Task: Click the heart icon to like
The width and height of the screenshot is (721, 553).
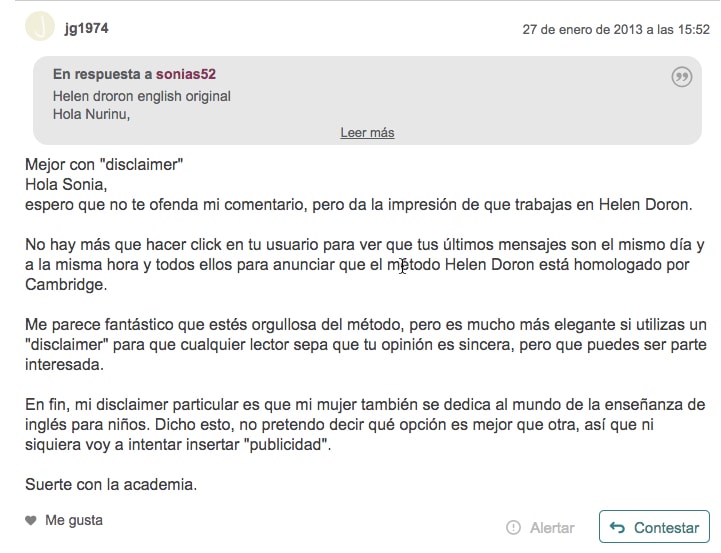Action: [31, 520]
